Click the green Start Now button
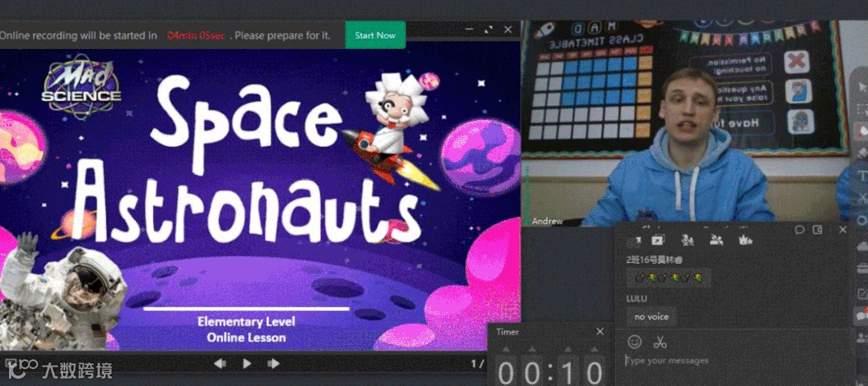 pyautogui.click(x=375, y=35)
